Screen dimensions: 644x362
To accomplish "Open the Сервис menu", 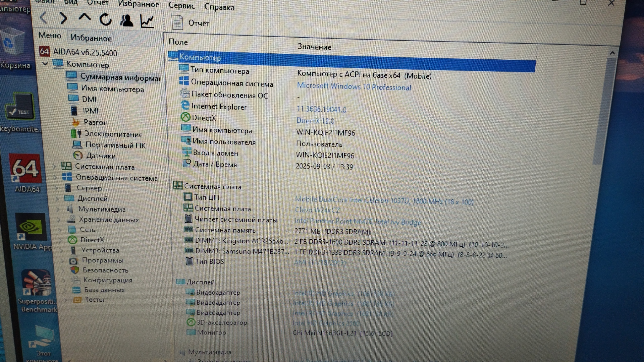I will [x=181, y=6].
